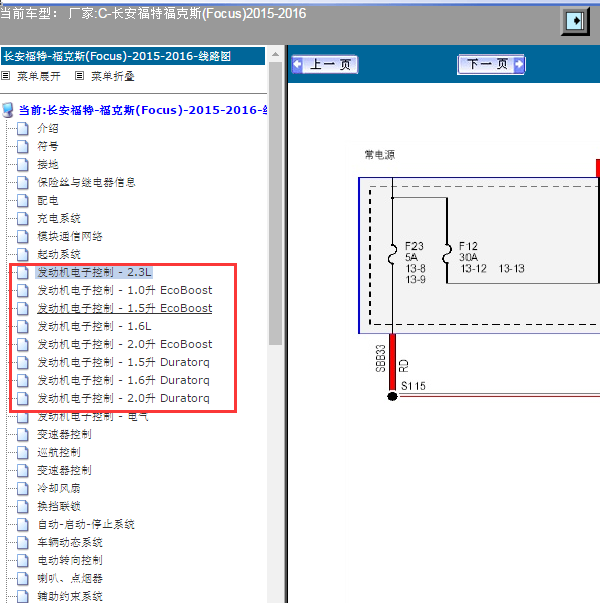Click scrollbar up arrow in the tree panel
The width and height of the screenshot is (600, 603).
(275, 54)
